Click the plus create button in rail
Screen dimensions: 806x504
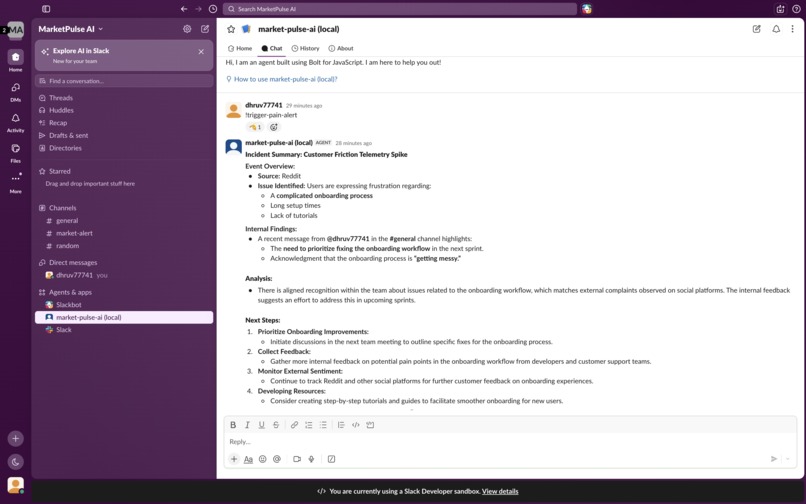(15, 438)
